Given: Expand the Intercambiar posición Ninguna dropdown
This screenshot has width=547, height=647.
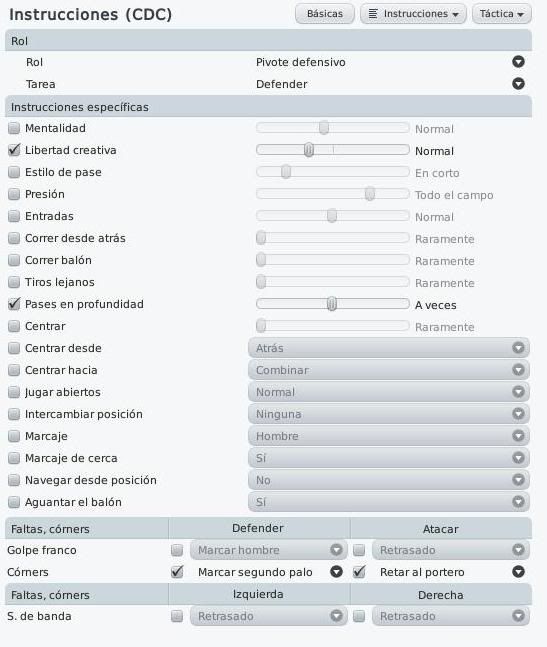Looking at the screenshot, I should (x=389, y=414).
